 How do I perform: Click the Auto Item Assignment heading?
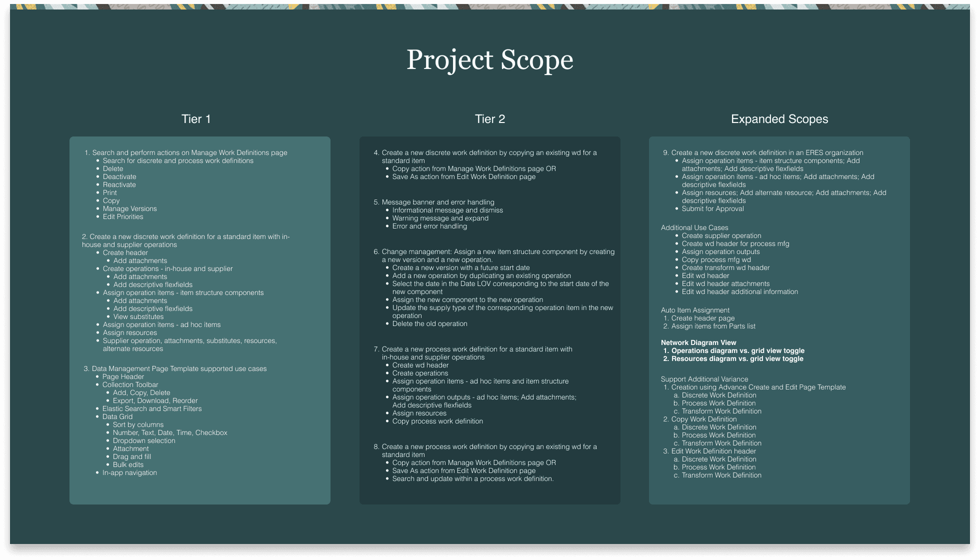(695, 310)
